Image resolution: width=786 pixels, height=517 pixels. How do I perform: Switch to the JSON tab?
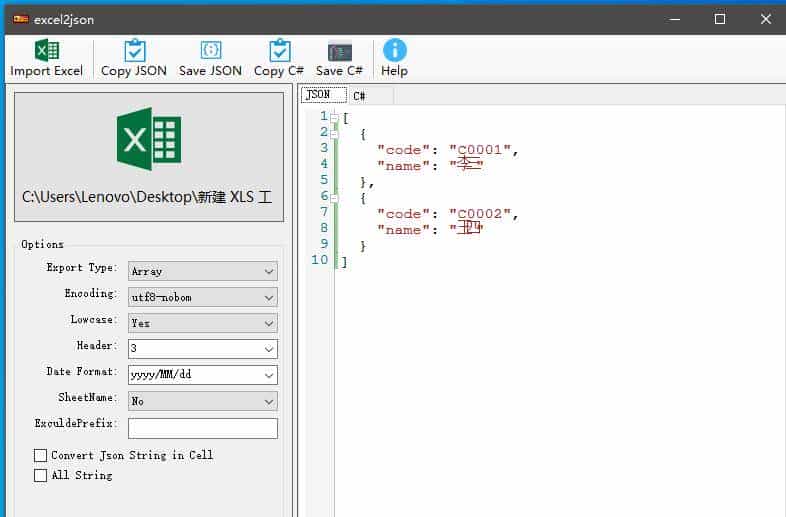[x=324, y=94]
